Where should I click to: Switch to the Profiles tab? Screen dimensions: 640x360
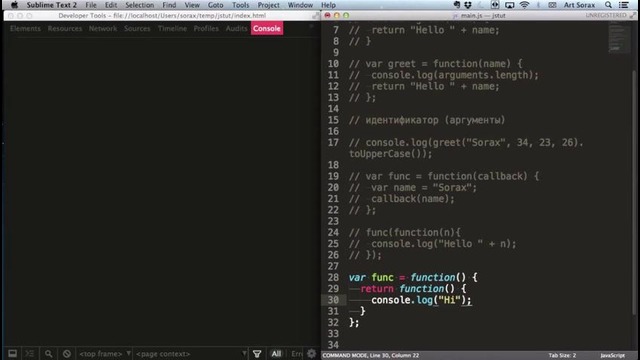pyautogui.click(x=206, y=29)
